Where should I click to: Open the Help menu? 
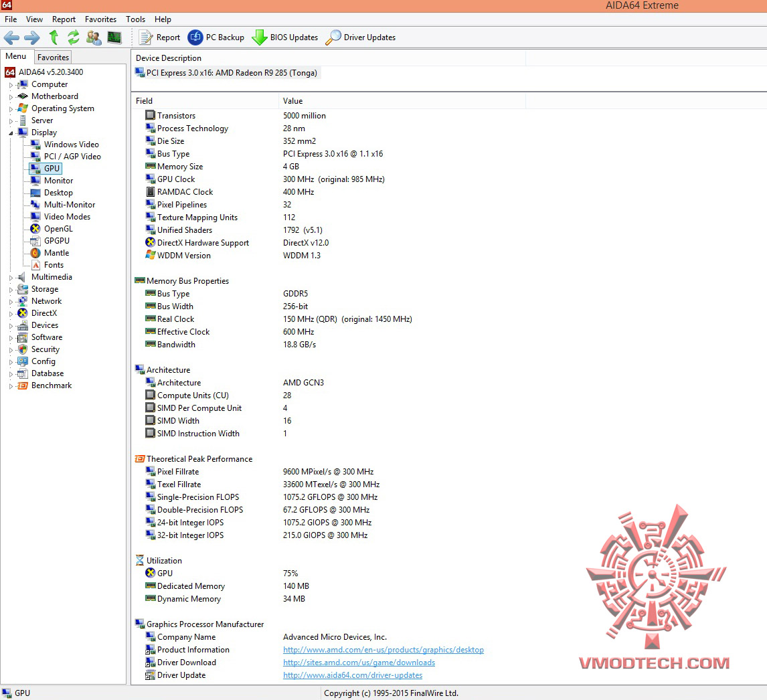(x=163, y=19)
